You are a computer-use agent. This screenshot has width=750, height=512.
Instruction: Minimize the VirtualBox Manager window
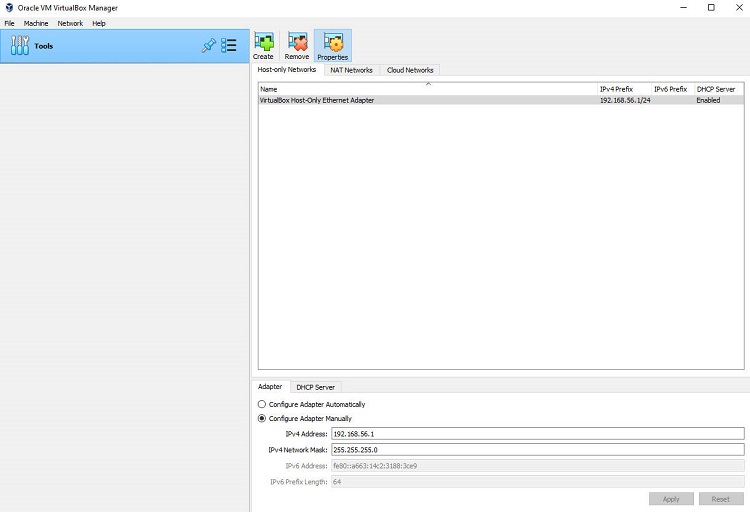684,8
